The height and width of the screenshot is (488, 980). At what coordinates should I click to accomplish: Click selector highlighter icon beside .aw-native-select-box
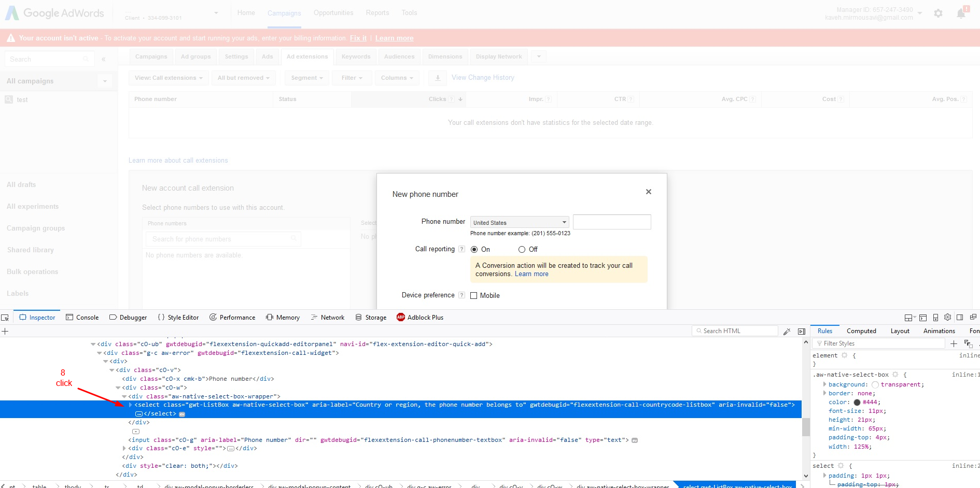[x=895, y=374]
